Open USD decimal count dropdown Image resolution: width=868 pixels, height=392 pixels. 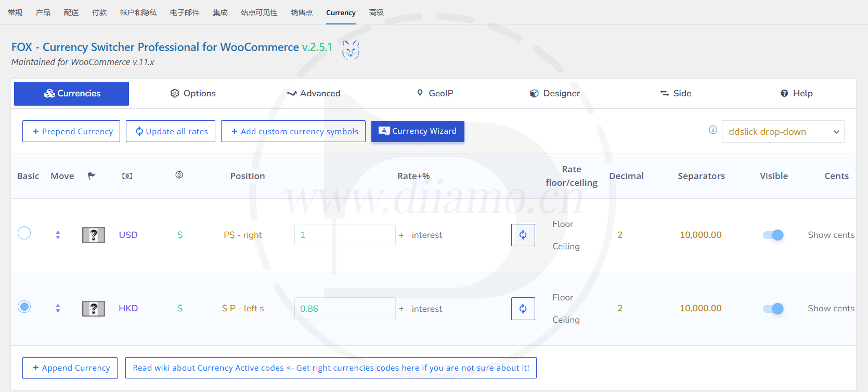tap(620, 235)
